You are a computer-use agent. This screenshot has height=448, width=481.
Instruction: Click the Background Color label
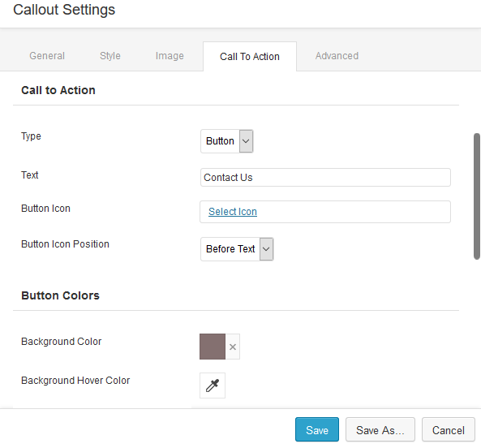62,342
